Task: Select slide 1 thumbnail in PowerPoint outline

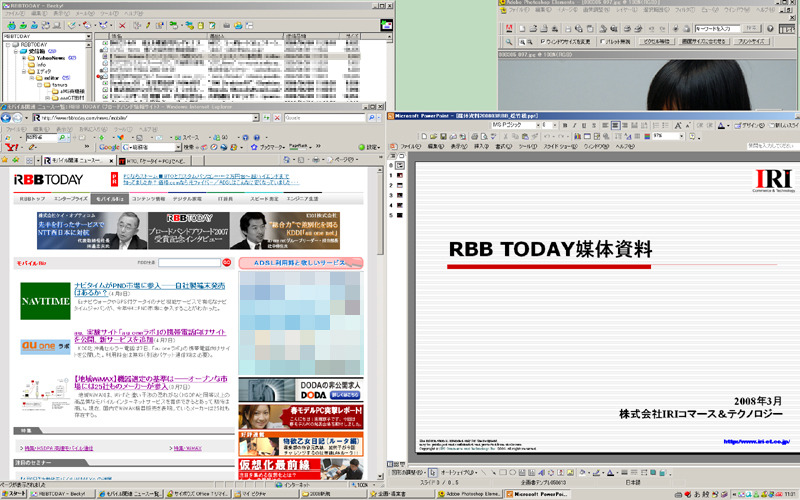Action: tap(399, 176)
